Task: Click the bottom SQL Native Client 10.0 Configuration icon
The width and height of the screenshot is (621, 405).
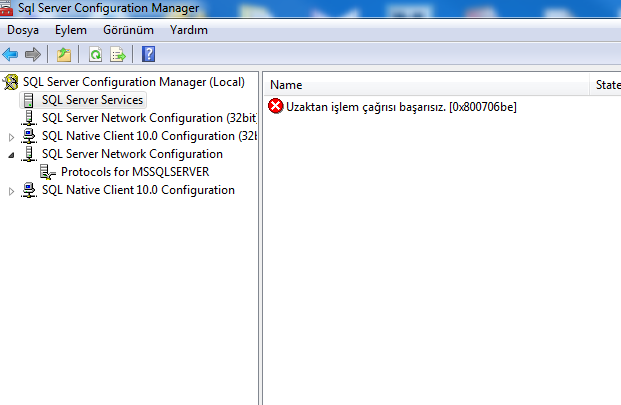Action: coord(29,190)
